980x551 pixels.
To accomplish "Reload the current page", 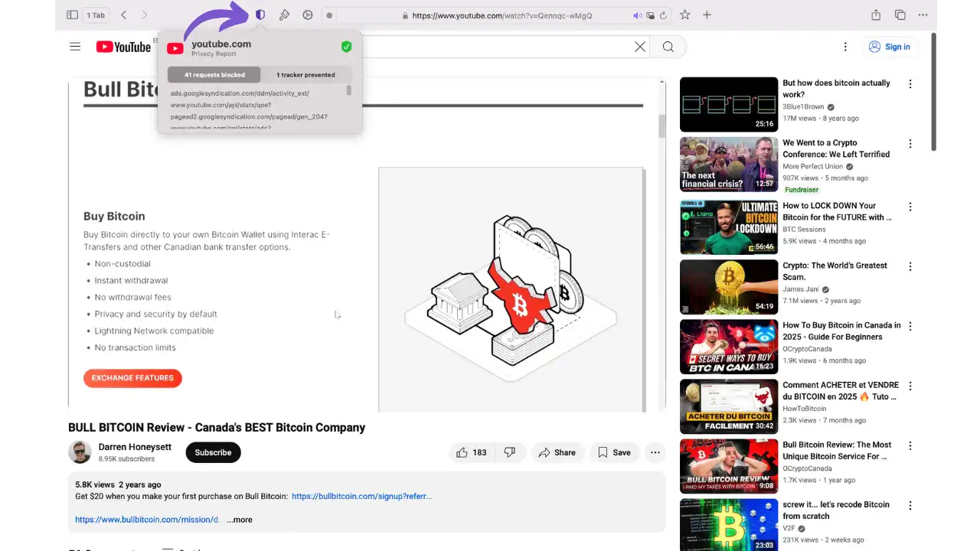I will (663, 15).
